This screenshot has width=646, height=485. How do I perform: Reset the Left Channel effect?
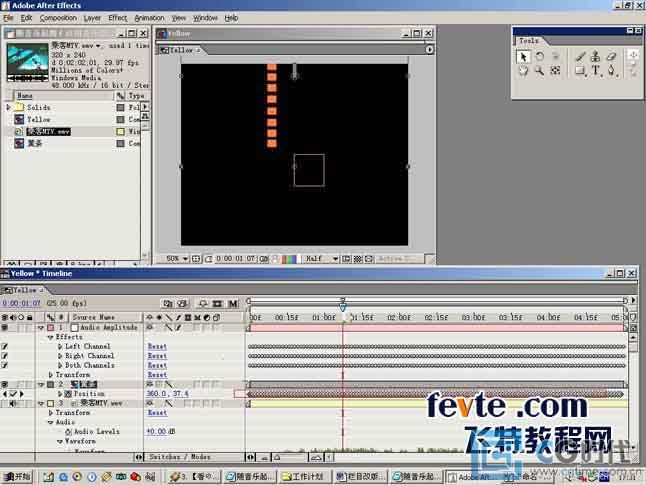157,347
